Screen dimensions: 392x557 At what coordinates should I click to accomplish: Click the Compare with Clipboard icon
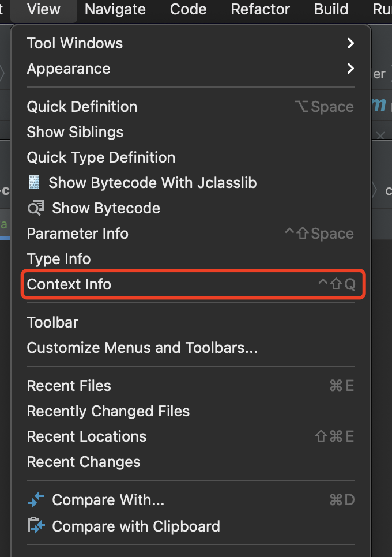(x=36, y=525)
